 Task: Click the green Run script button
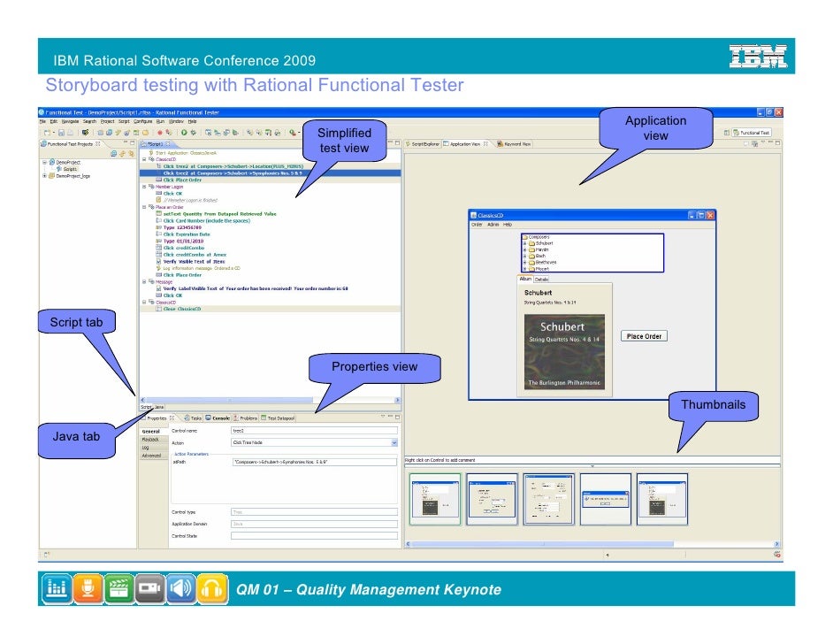[x=184, y=133]
